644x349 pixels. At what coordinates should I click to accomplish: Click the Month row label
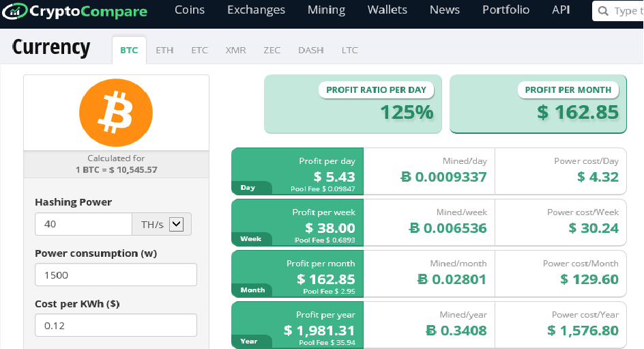[252, 290]
